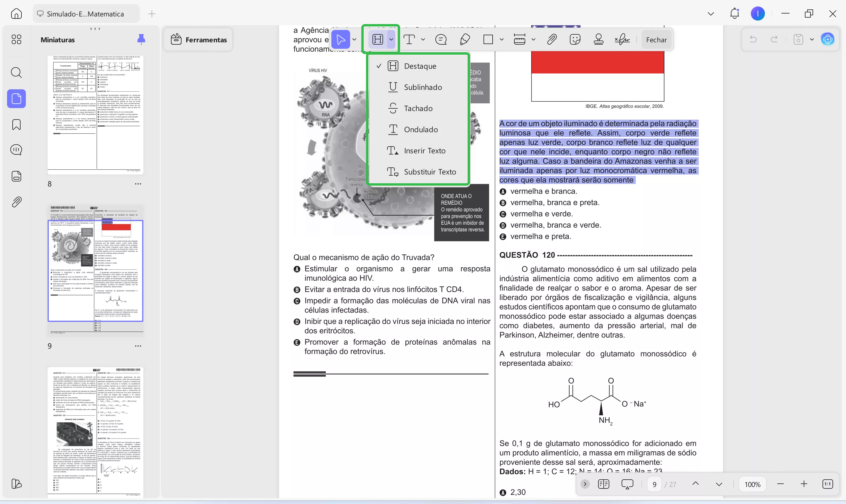This screenshot has height=504, width=846.
Task: Select the attach file paperclip tool
Action: pyautogui.click(x=552, y=40)
